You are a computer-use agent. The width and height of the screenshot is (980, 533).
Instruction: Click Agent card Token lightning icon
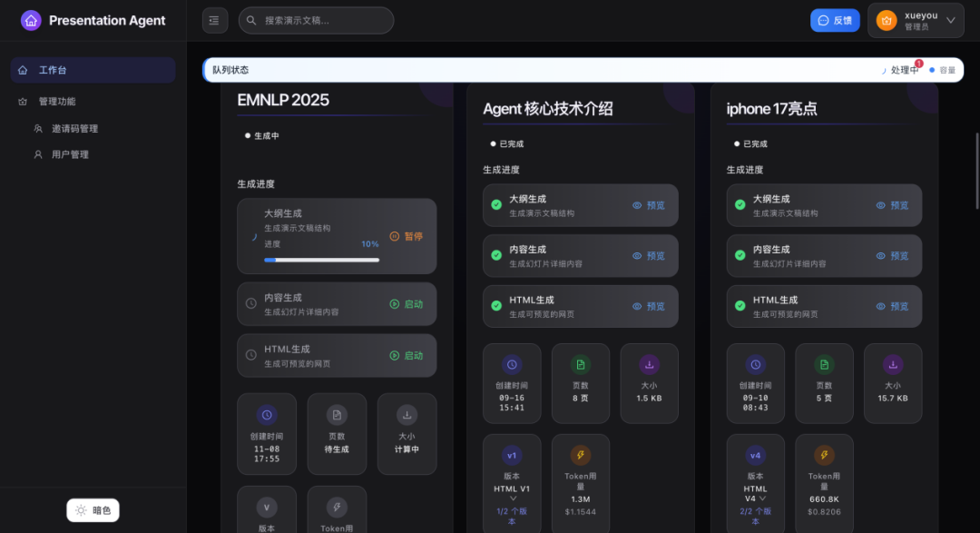coord(581,456)
